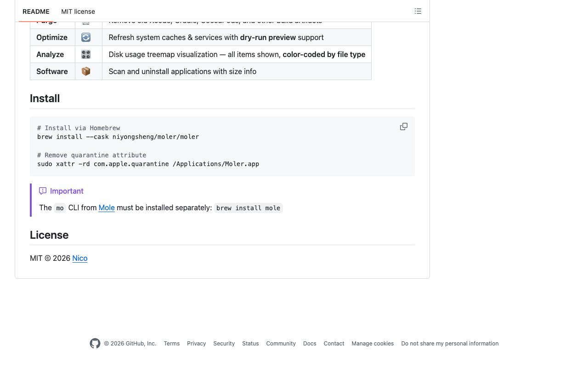Image resolution: width=588 pixels, height=368 pixels.
Task: Click Do not share my personal information
Action: 450,344
